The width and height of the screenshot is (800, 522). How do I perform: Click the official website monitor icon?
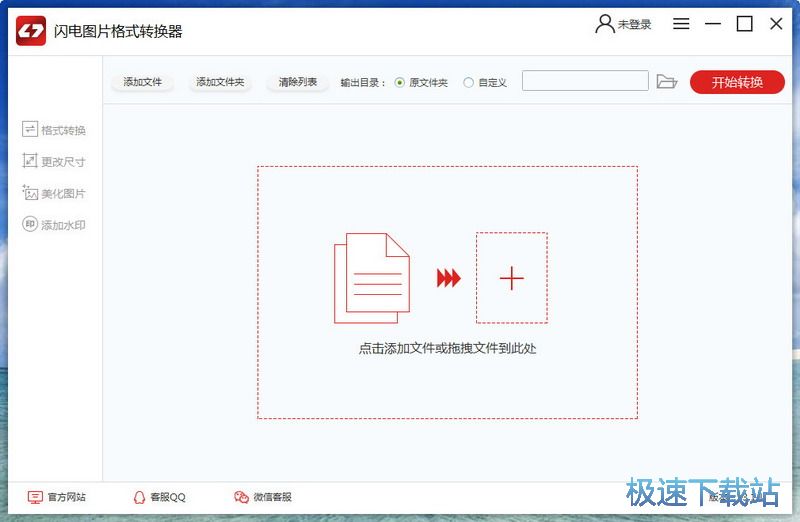[35, 497]
